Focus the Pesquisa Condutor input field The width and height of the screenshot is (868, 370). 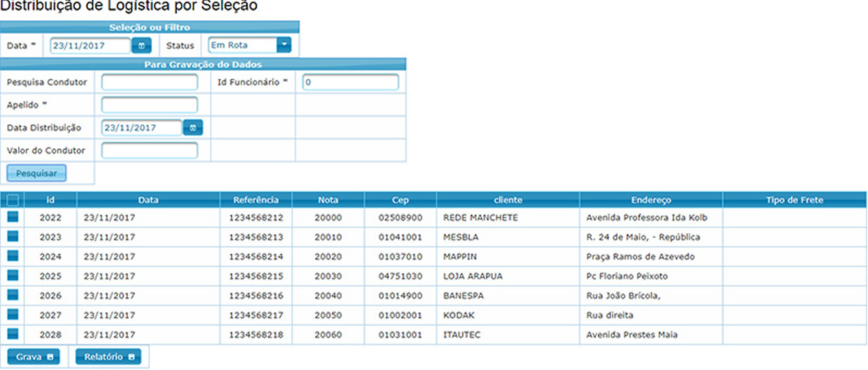tap(150, 83)
